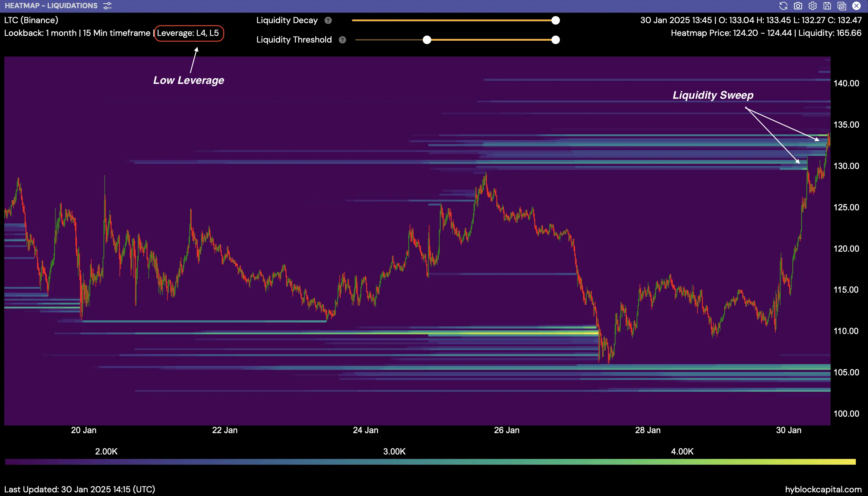Screen dimensions: 868x496
Task: Click the save floppy disk icon
Action: (x=827, y=6)
